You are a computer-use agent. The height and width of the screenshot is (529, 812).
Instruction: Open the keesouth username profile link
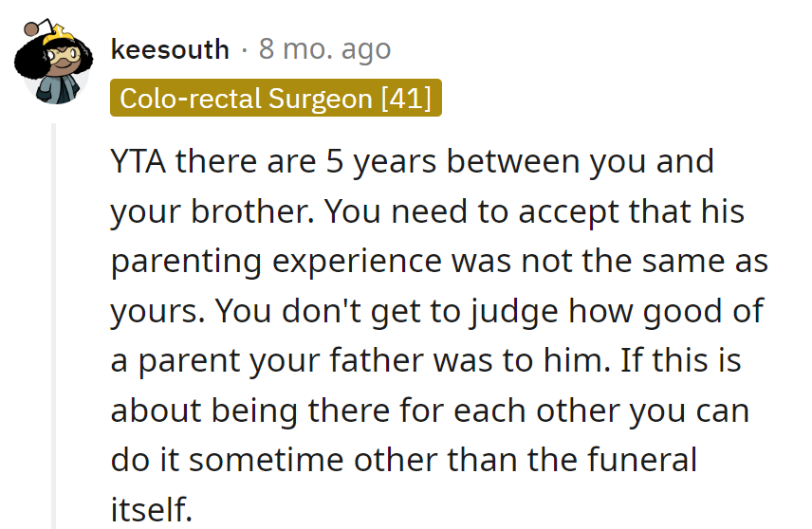point(170,49)
